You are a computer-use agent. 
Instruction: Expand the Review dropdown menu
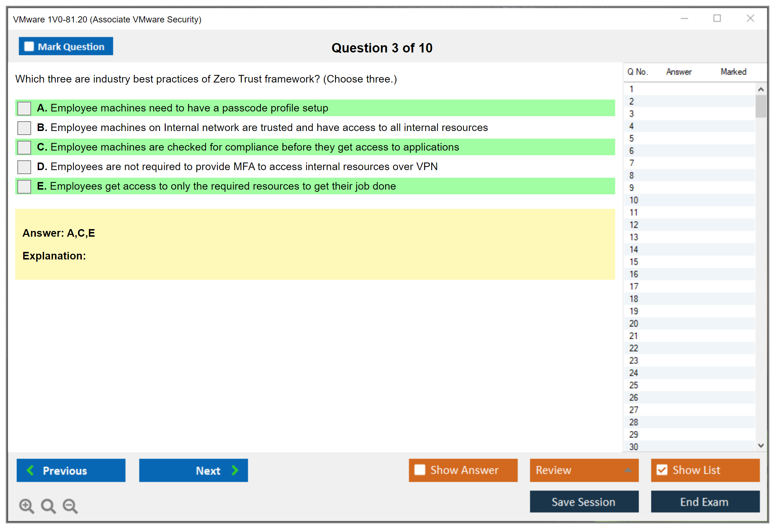point(628,470)
